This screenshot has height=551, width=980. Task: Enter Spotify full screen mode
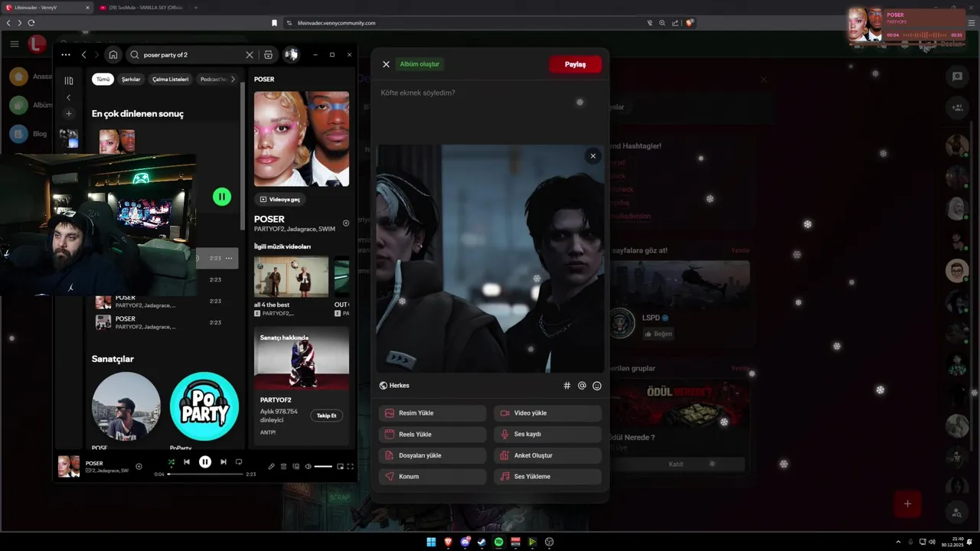point(350,466)
